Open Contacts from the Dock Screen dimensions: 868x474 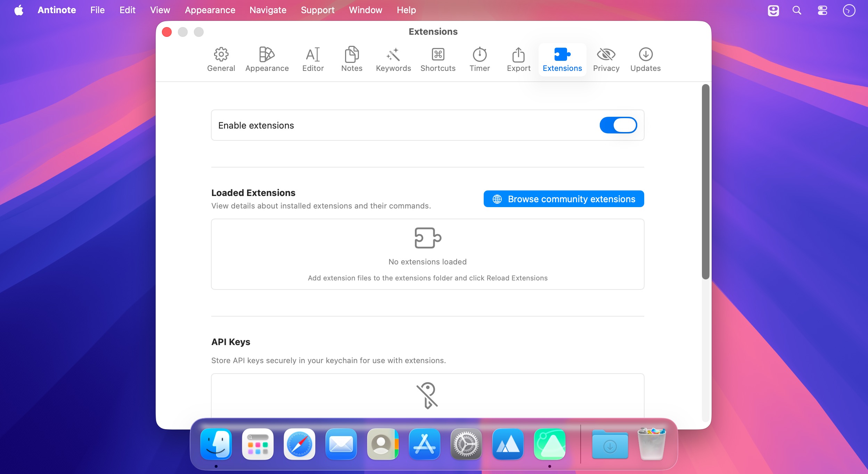click(x=383, y=444)
